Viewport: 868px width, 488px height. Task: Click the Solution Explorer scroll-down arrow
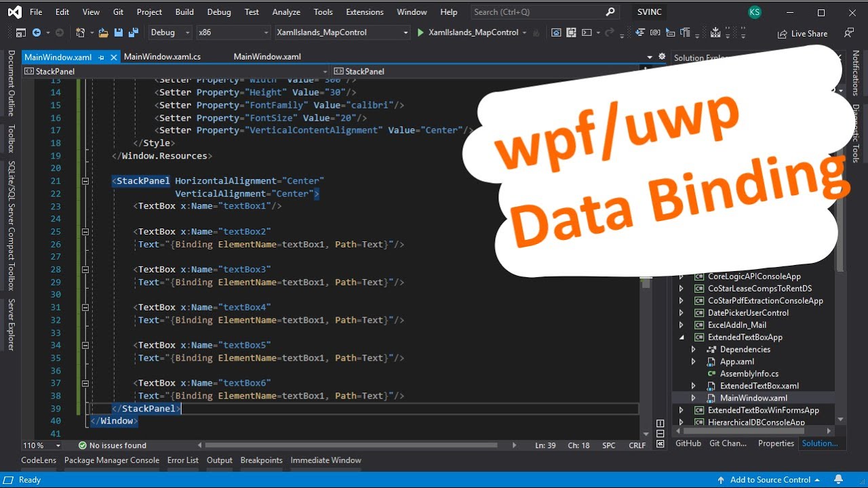[x=841, y=420]
